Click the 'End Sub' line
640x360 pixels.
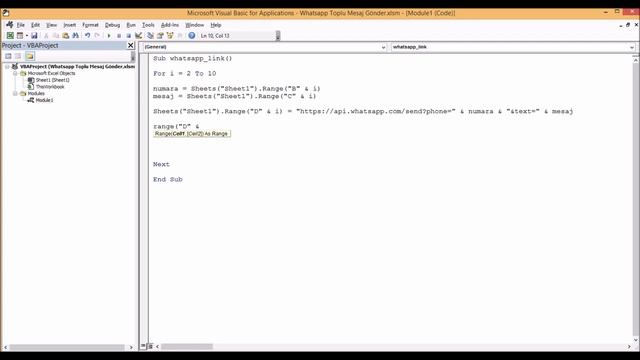[x=168, y=179]
